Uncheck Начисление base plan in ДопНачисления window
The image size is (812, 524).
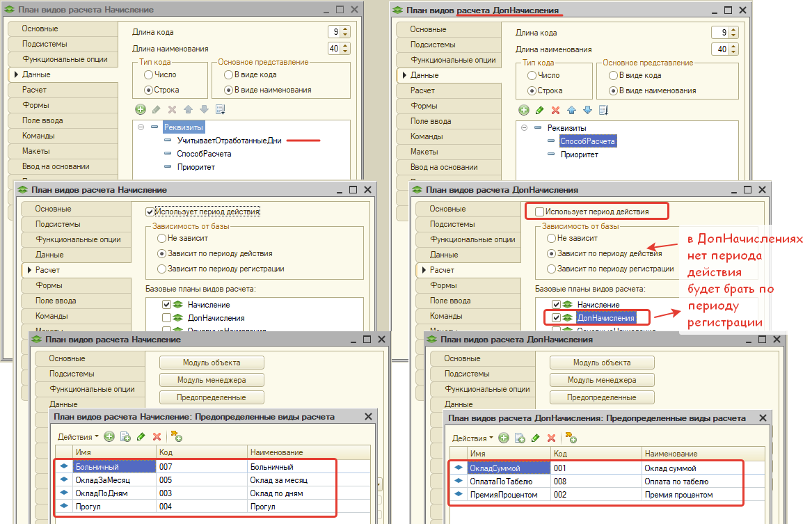556,305
